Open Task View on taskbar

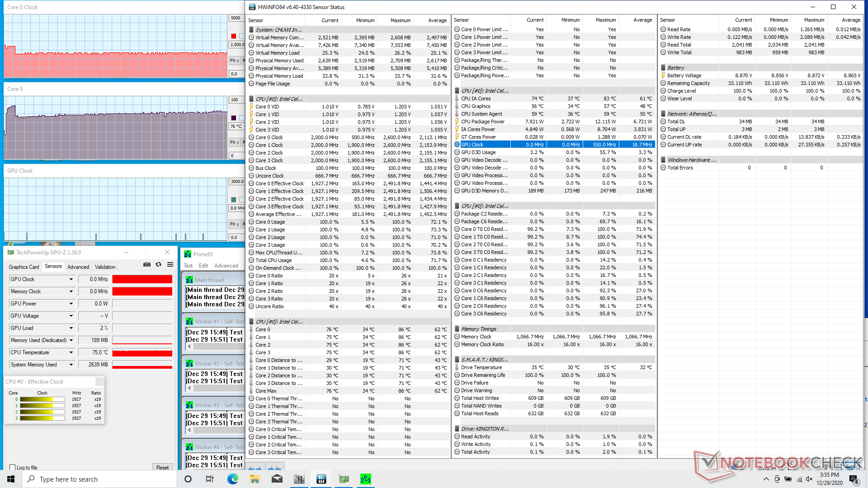click(x=209, y=479)
